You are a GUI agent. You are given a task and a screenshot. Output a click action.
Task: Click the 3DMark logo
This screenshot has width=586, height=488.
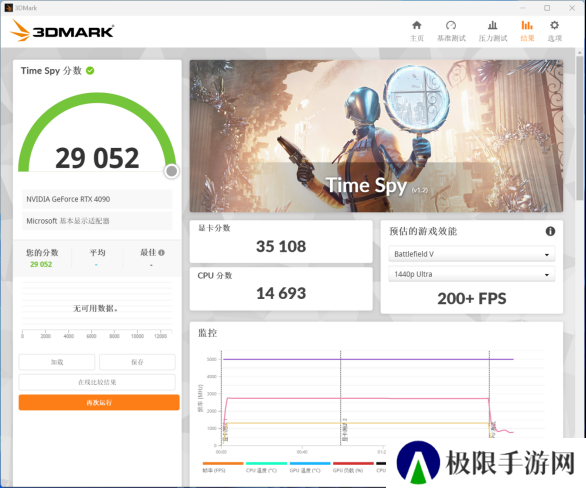pyautogui.click(x=62, y=31)
